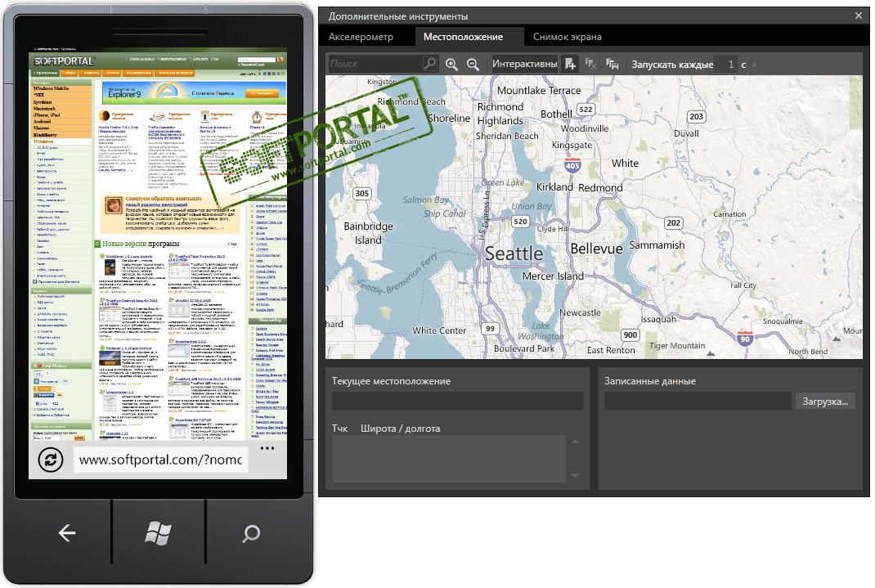Screen dimensions: 875x588
Task: Click the Текущее местоположение text field
Action: coord(458,401)
